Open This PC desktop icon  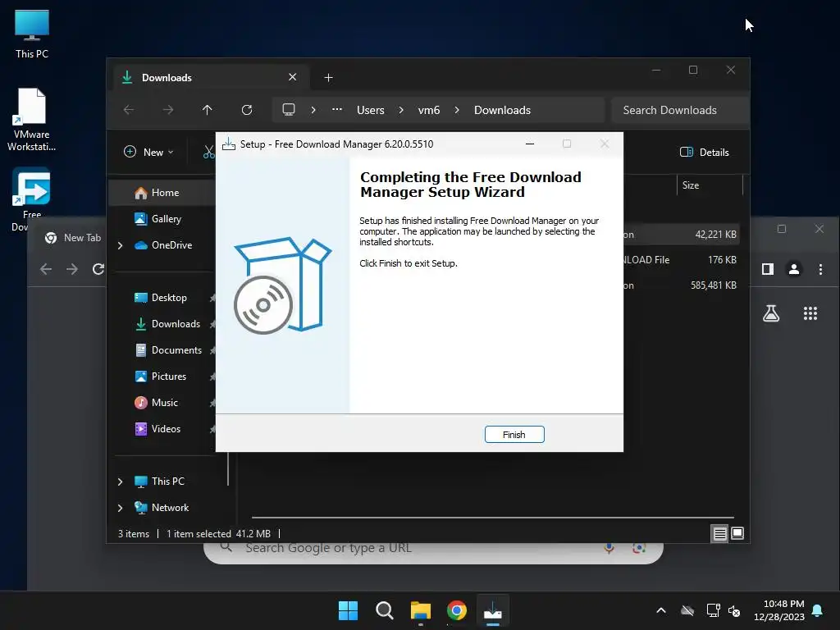point(32,34)
